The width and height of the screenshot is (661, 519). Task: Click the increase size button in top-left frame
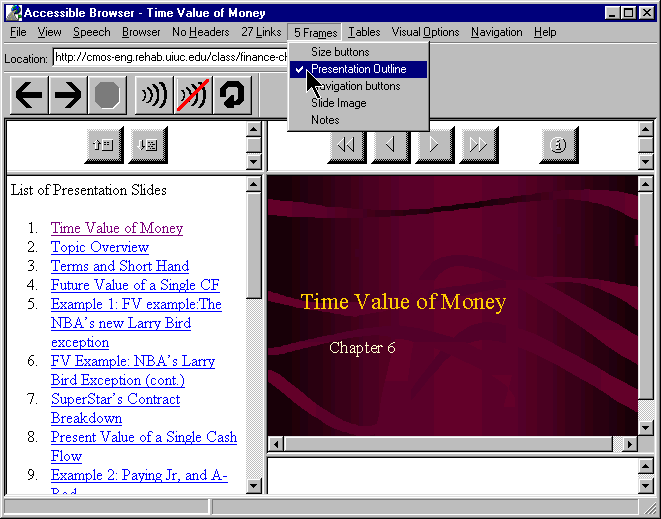tap(104, 145)
